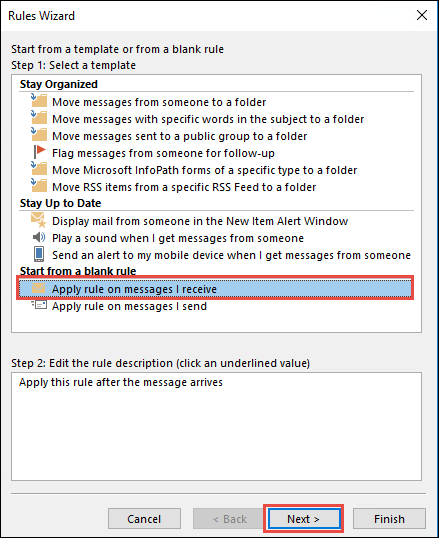This screenshot has height=538, width=439.
Task: Click the Finish button
Action: pos(389,518)
